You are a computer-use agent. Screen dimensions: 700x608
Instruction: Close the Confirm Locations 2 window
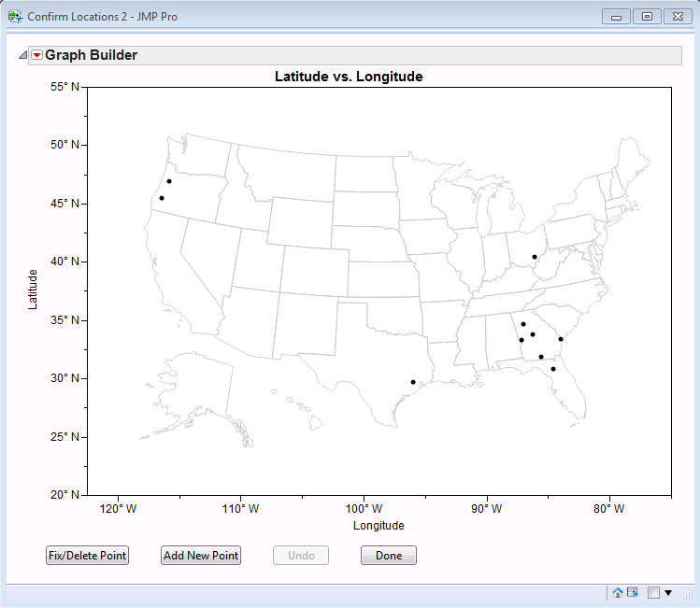[678, 17]
